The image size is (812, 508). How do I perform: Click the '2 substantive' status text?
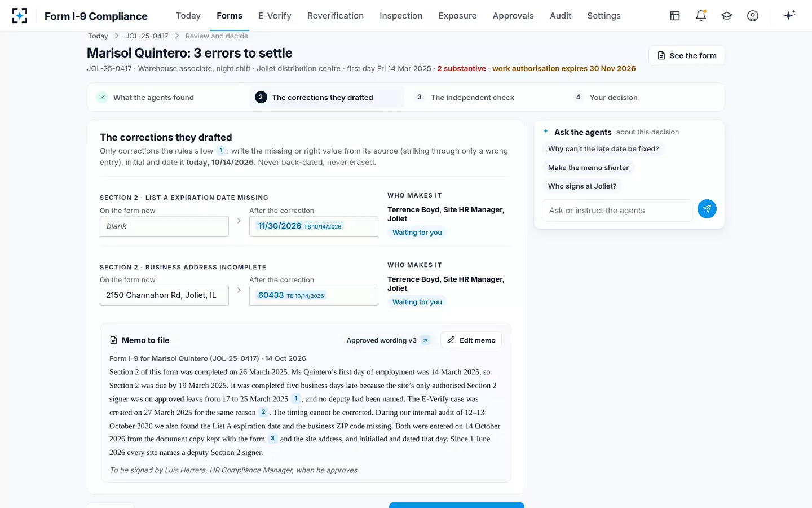pyautogui.click(x=462, y=68)
